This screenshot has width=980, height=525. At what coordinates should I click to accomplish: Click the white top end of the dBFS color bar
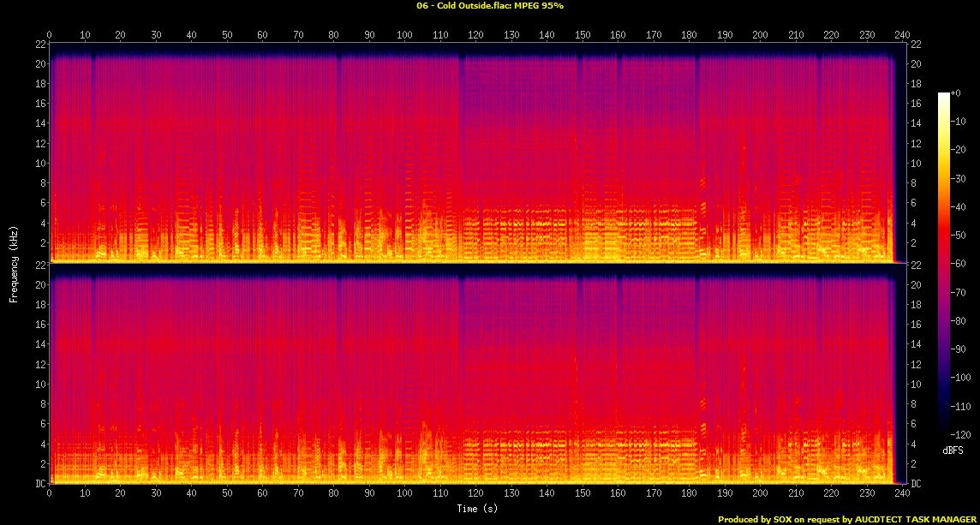pos(943,95)
